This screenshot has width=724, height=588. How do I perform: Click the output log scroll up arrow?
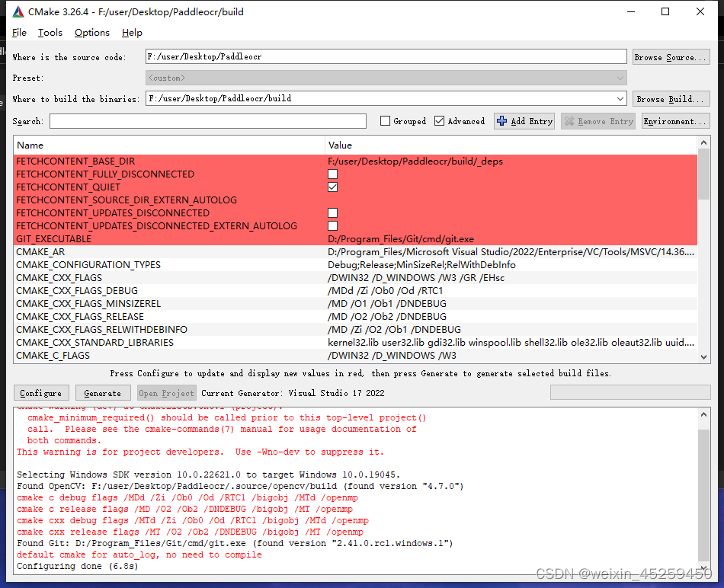(x=703, y=414)
